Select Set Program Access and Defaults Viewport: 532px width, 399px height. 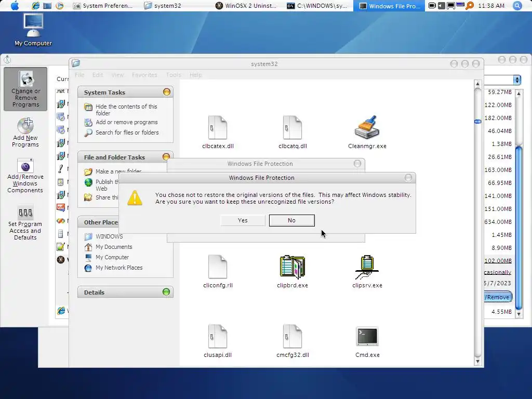[25, 222]
